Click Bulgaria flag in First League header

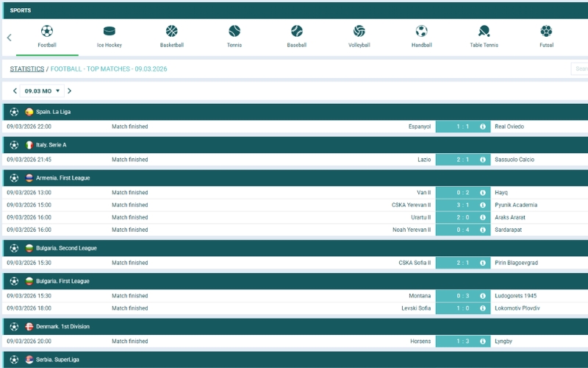tap(29, 281)
